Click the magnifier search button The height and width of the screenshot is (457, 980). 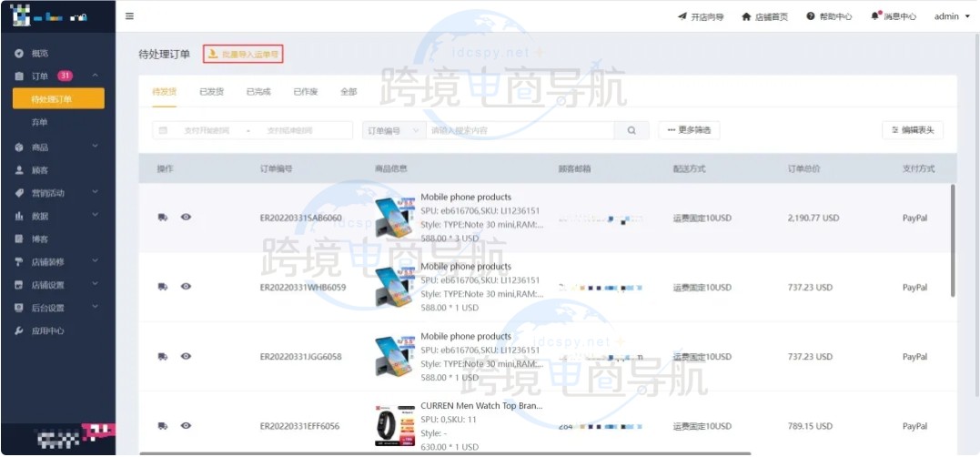click(x=631, y=131)
